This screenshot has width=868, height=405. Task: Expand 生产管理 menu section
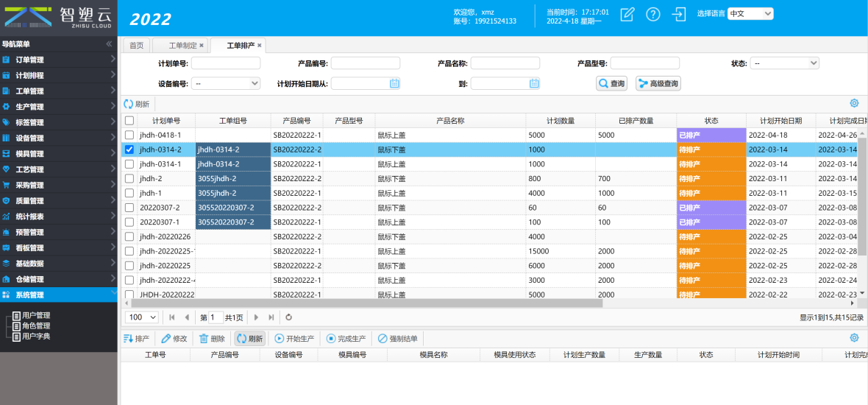(x=59, y=107)
